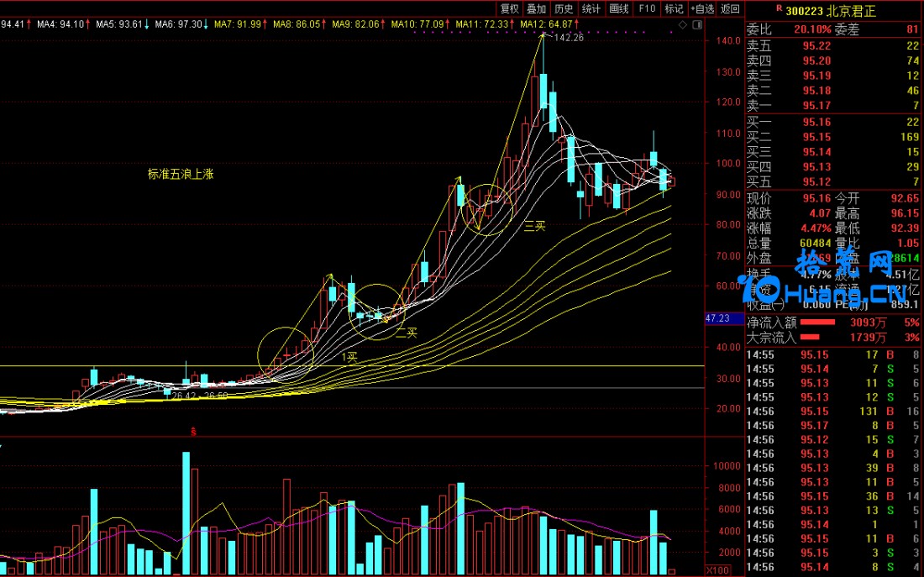Select the 最低 value 92.39
Image resolution: width=924 pixels, height=577 pixels.
point(905,228)
